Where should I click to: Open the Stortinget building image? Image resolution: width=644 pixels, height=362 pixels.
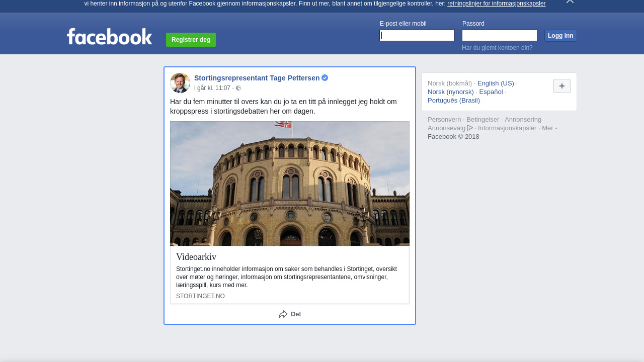(290, 184)
